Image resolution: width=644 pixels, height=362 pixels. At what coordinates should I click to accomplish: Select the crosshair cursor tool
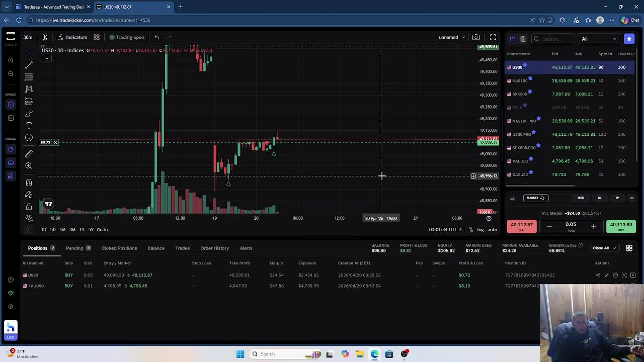[x=29, y=52]
